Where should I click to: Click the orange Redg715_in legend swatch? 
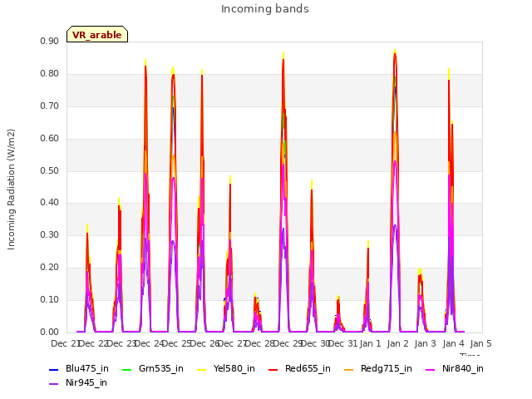click(348, 369)
